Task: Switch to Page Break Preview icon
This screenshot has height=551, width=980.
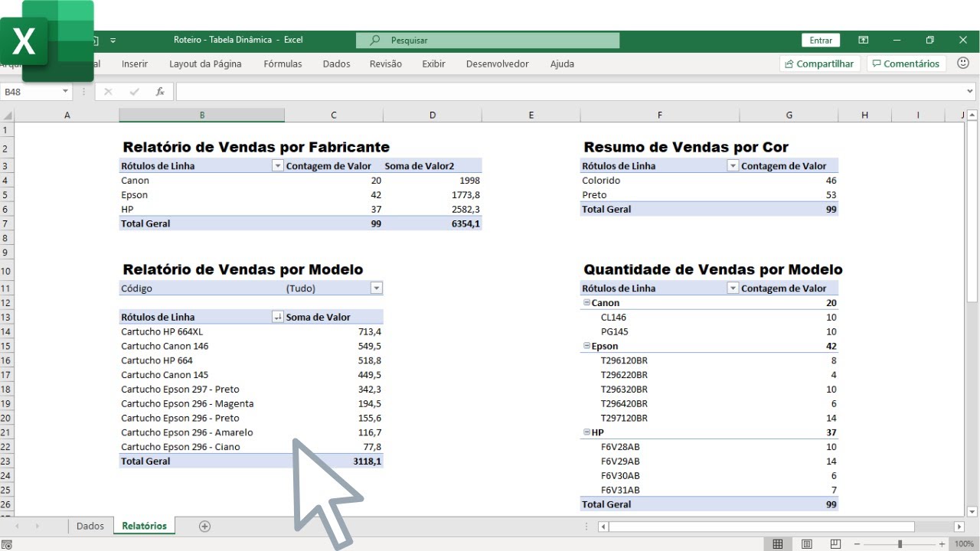Action: (835, 544)
